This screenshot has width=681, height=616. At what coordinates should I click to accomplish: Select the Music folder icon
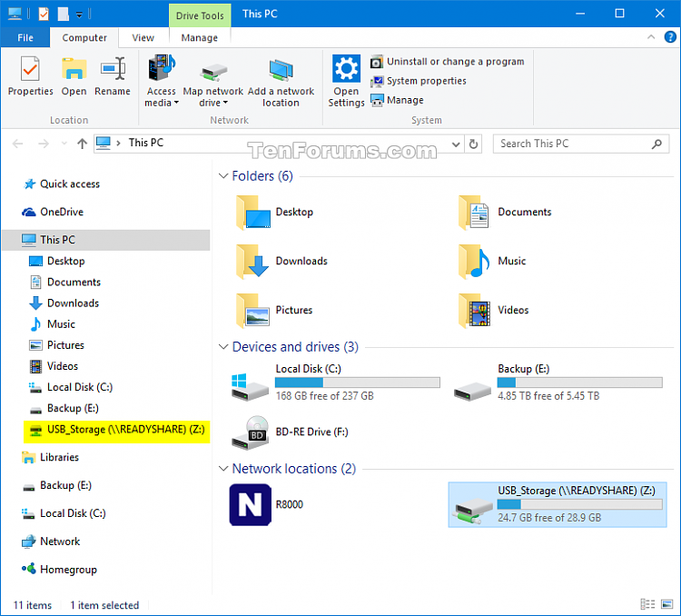click(x=474, y=261)
